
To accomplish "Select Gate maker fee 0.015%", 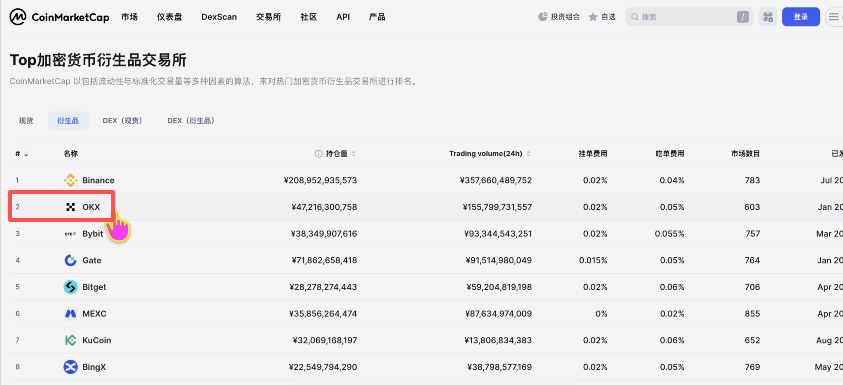I will point(594,260).
